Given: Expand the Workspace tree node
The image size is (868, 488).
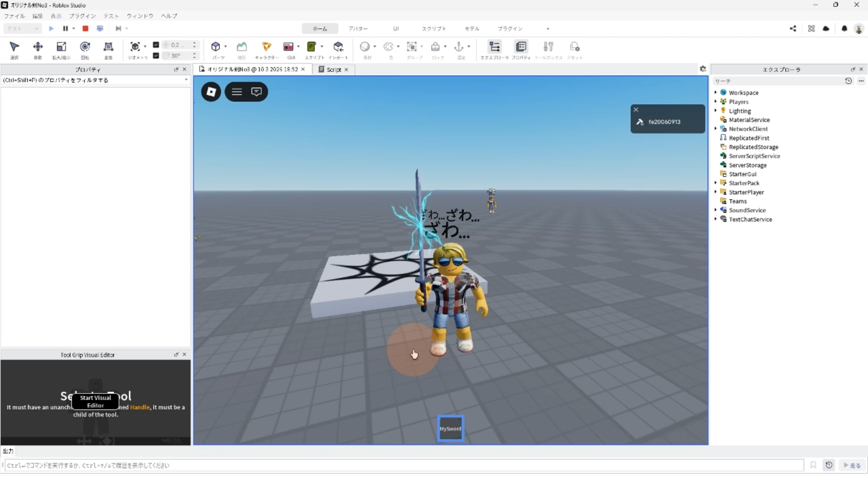Looking at the screenshot, I should click(x=716, y=93).
